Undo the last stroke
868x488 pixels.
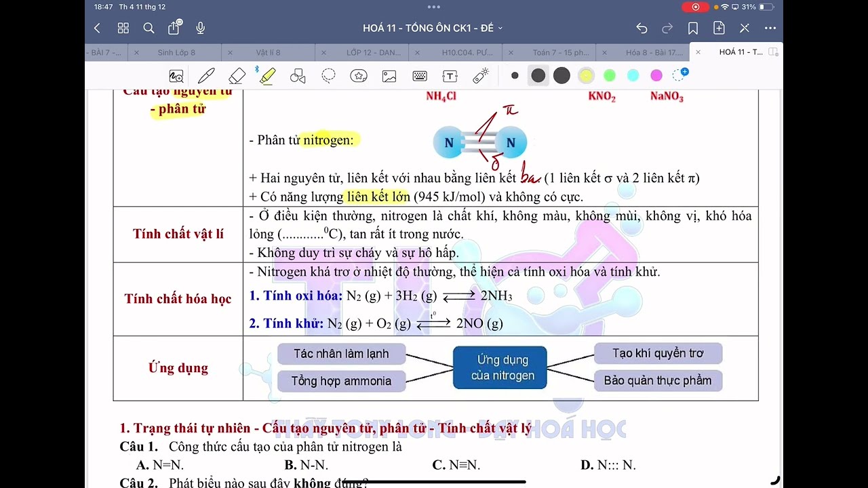642,28
